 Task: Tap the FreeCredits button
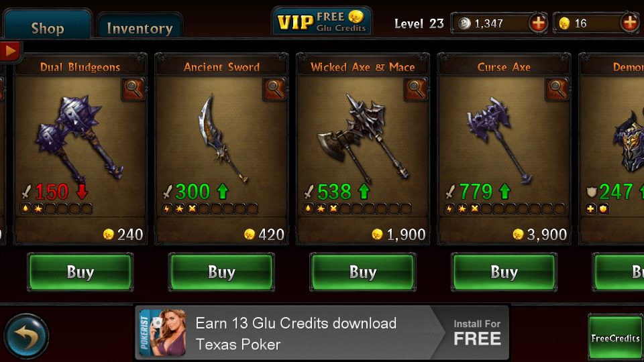tap(615, 337)
